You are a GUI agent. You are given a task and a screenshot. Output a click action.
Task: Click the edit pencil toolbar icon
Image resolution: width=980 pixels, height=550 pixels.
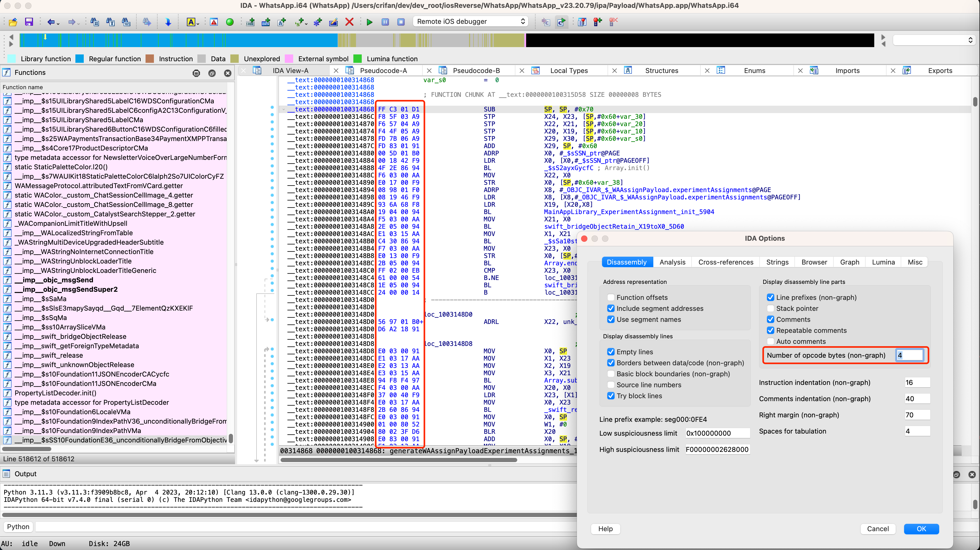(333, 22)
